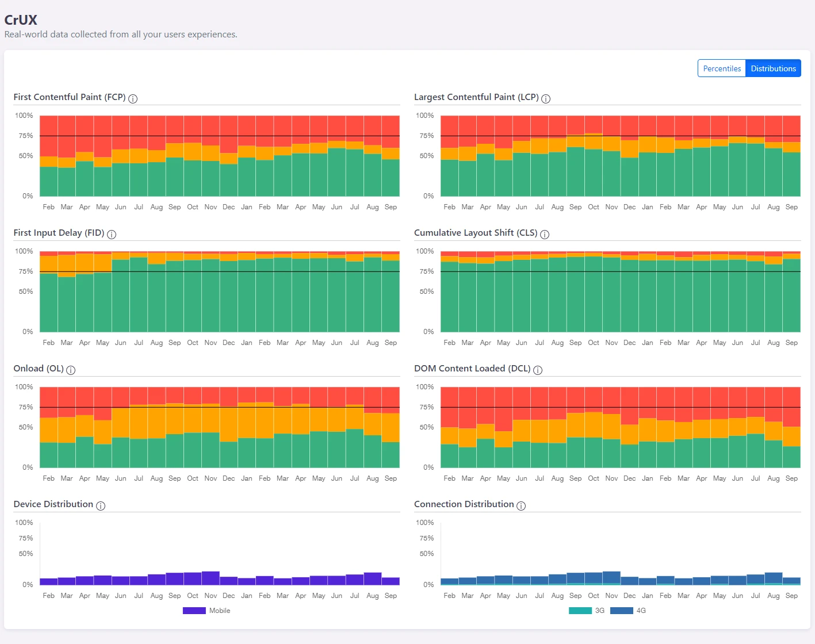Click the DOM Content Loaded (DCL) title
Viewport: 815px width, 644px height.
coord(472,368)
